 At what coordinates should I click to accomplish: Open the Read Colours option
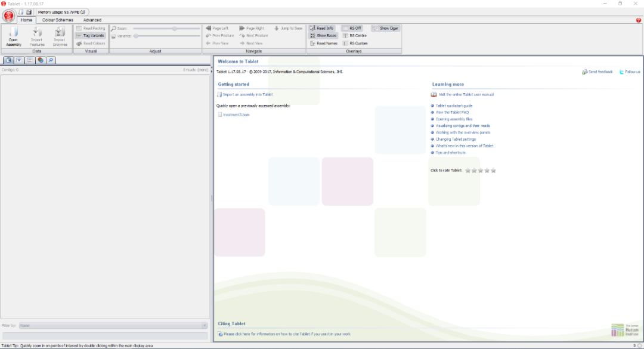[91, 43]
